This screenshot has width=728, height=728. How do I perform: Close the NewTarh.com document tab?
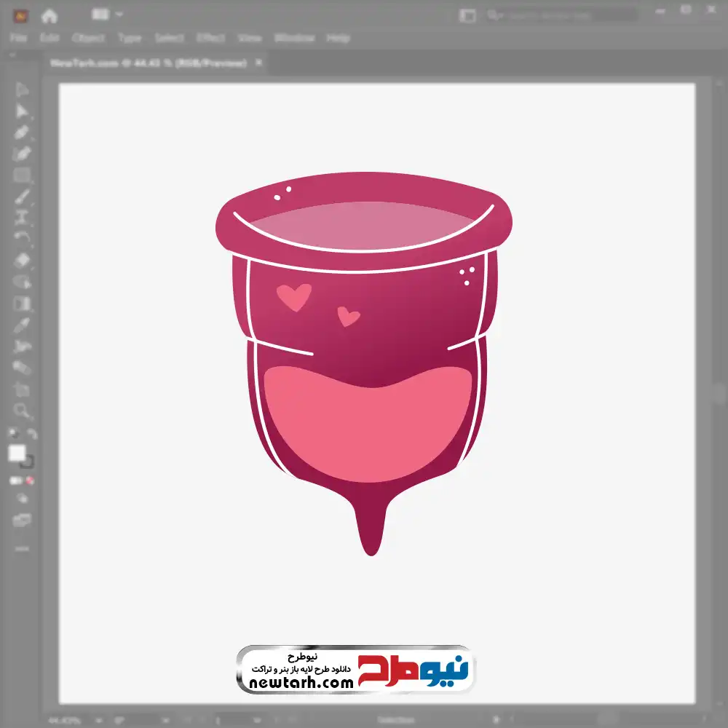[x=257, y=63]
